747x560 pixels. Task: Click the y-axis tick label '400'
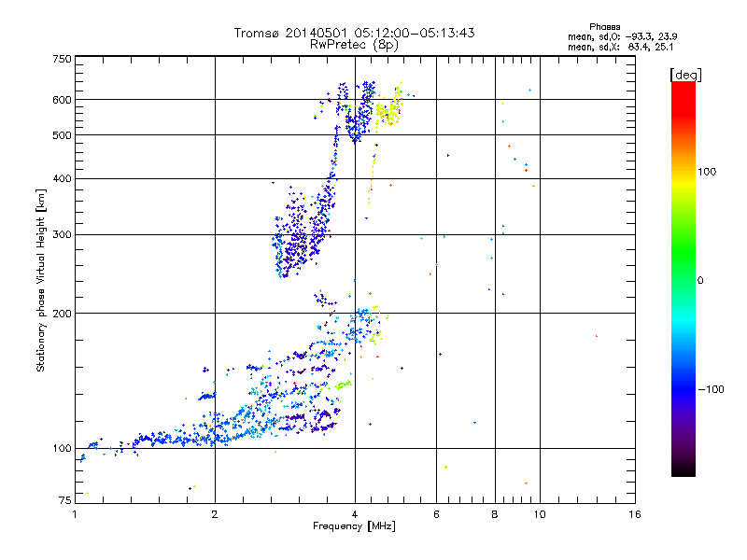tap(62, 179)
